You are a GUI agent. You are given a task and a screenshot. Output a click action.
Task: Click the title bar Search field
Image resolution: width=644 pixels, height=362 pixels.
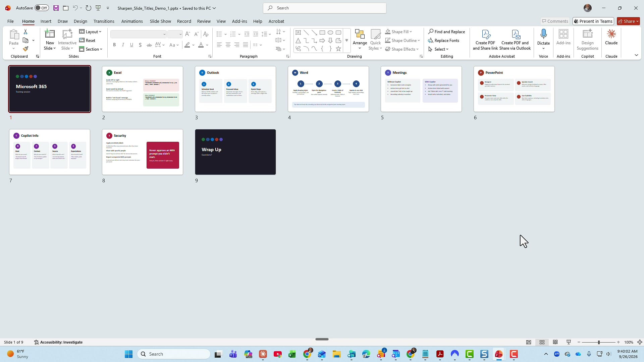(x=325, y=8)
